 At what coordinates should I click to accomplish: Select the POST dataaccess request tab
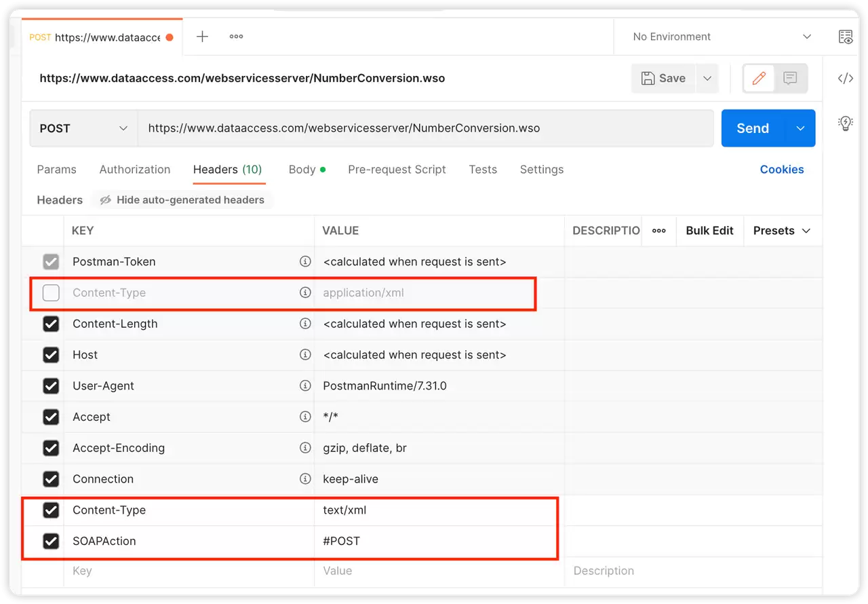102,37
